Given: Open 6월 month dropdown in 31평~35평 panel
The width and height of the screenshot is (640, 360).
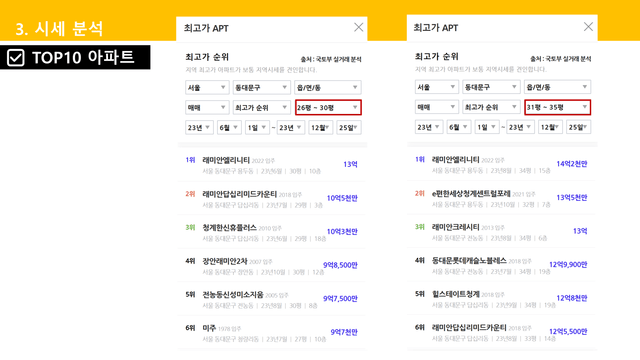Looking at the screenshot, I should pos(459,127).
